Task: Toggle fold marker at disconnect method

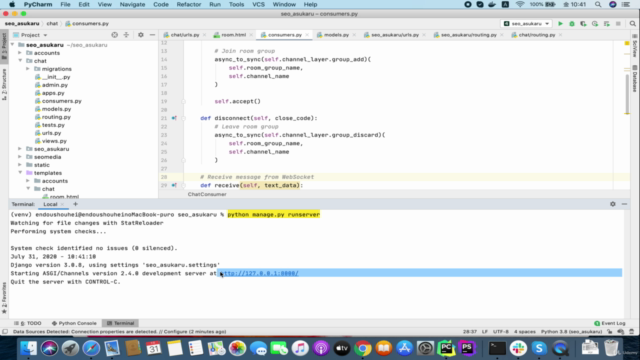Action: tap(183, 118)
